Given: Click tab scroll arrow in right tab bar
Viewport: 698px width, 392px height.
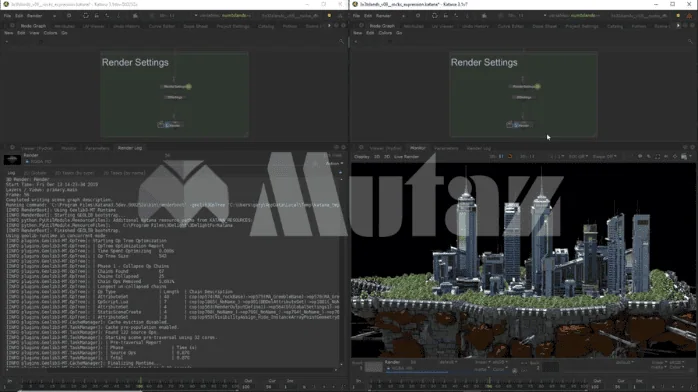Looking at the screenshot, I should (678, 26).
